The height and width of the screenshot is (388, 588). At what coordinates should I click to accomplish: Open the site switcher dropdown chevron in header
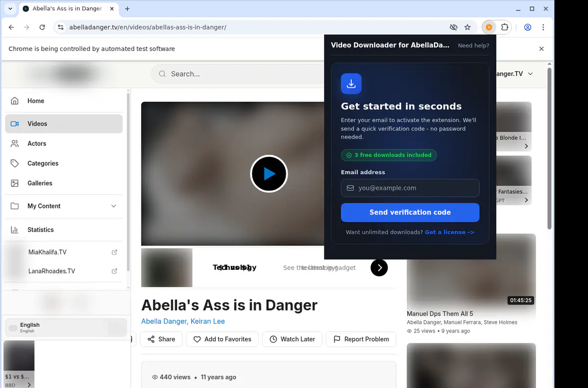(x=530, y=74)
